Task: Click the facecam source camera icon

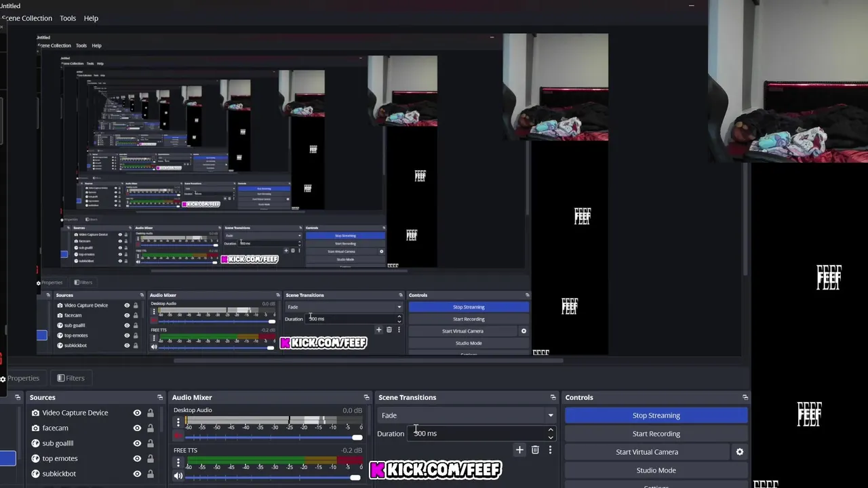Action: click(x=35, y=428)
